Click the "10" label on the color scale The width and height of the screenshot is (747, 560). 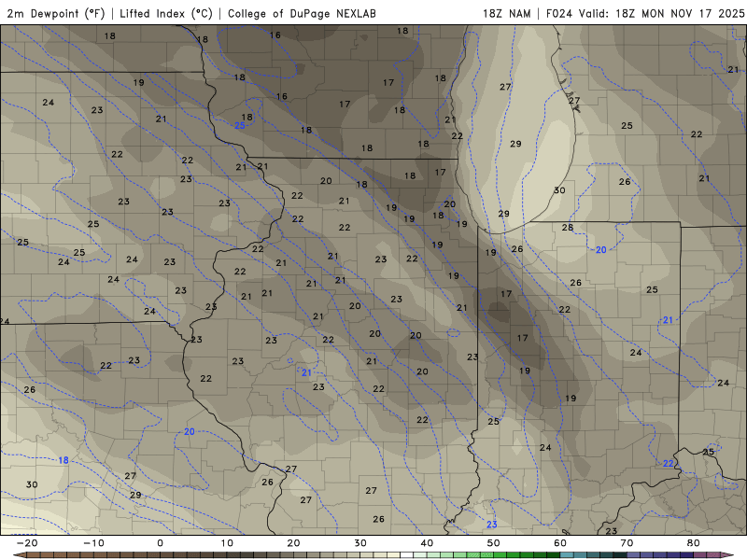[x=227, y=543]
